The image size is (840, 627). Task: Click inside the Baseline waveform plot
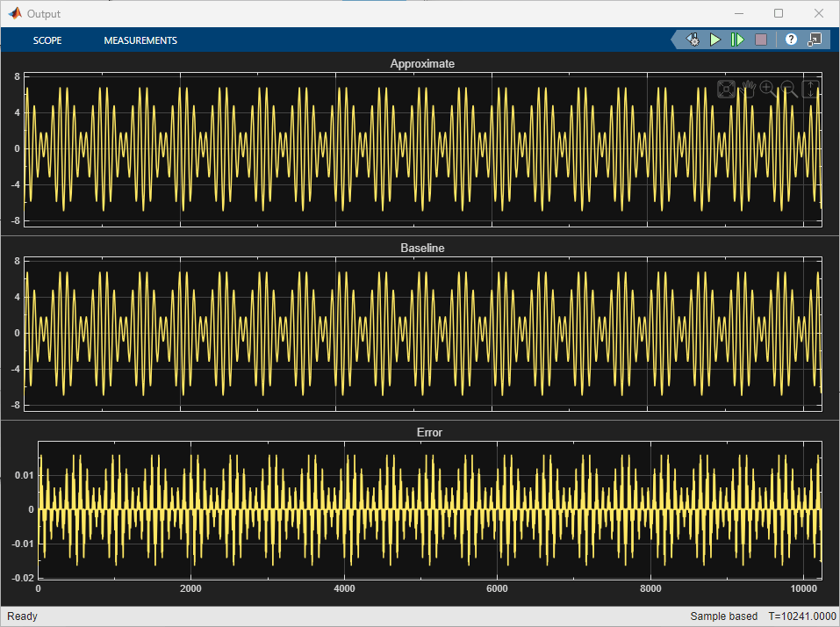423,334
